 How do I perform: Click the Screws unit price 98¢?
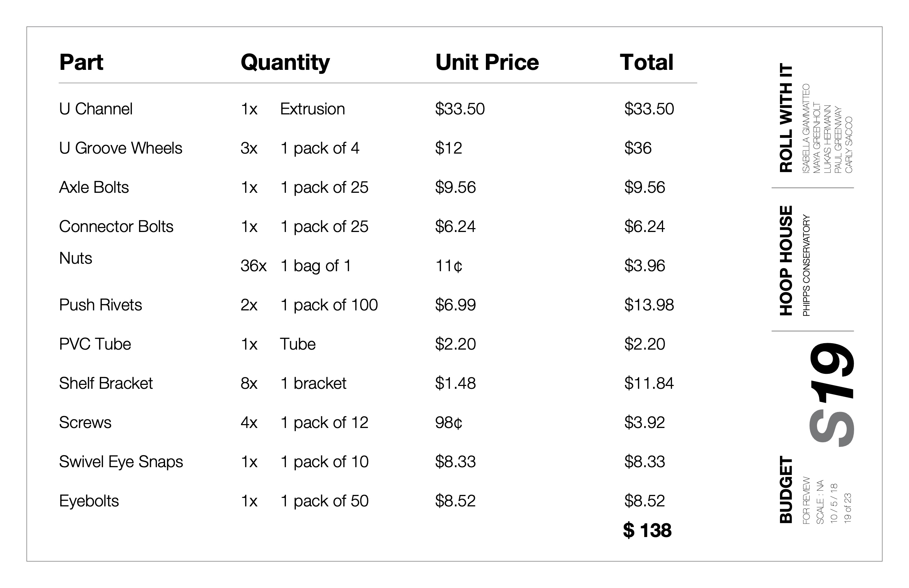[448, 423]
